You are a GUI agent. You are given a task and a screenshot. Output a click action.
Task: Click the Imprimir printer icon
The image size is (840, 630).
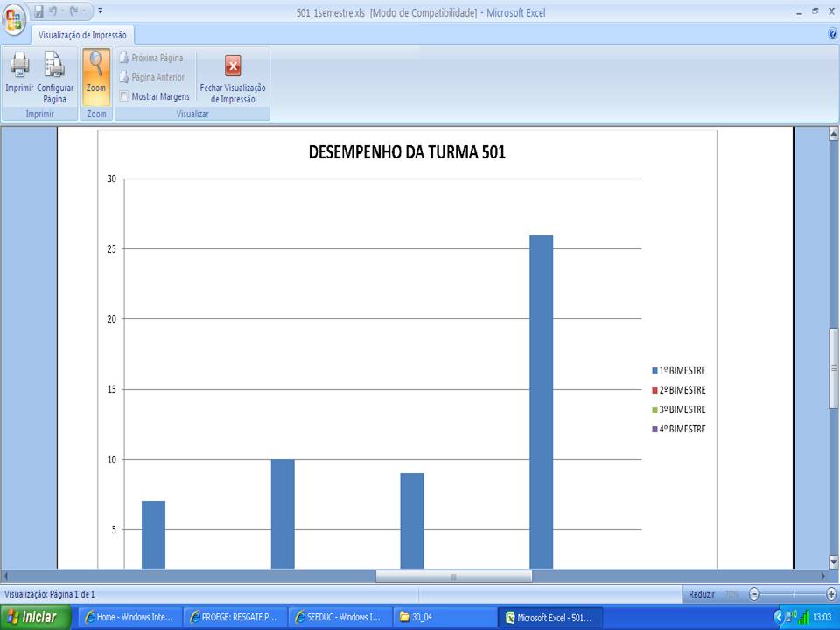point(20,64)
